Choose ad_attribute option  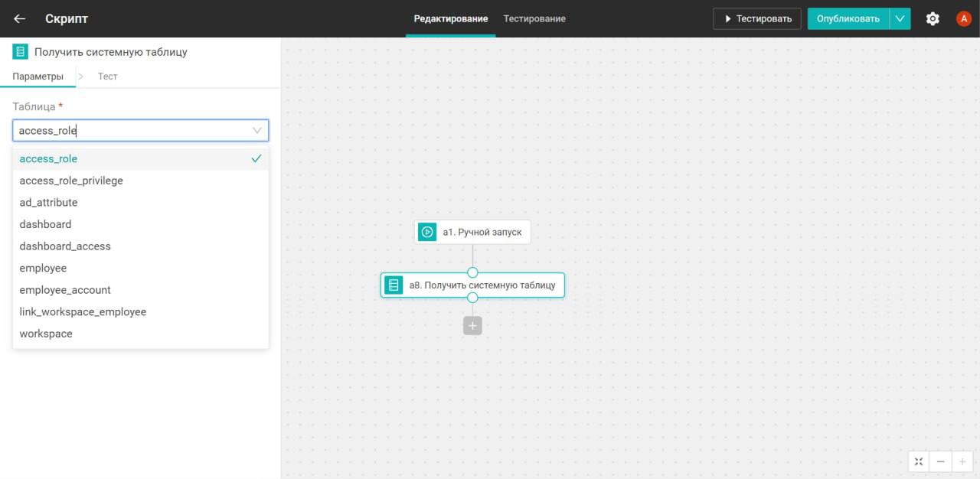pyautogui.click(x=141, y=203)
